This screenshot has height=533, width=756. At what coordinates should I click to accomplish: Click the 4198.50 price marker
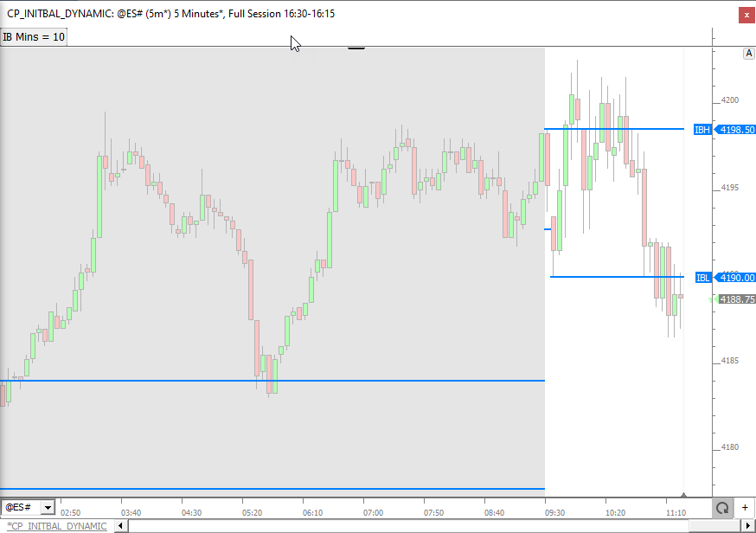pyautogui.click(x=735, y=129)
